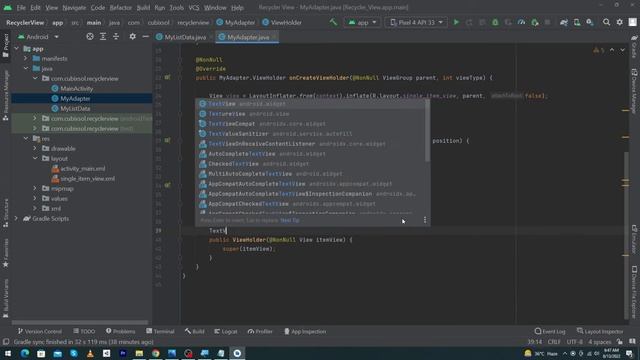This screenshot has height=360, width=640.
Task: Click Android Studio taskbar icon
Action: coord(237,353)
